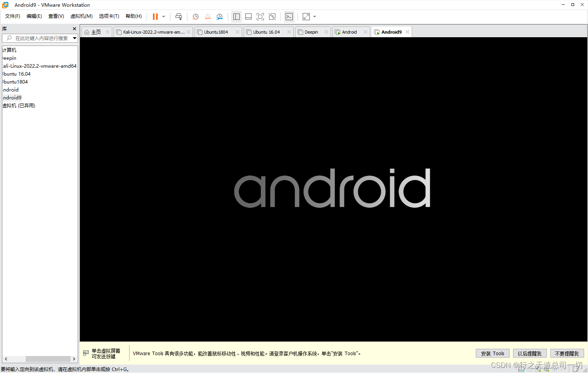Click the stretch guest display icon
The width and height of the screenshot is (588, 373).
click(306, 17)
